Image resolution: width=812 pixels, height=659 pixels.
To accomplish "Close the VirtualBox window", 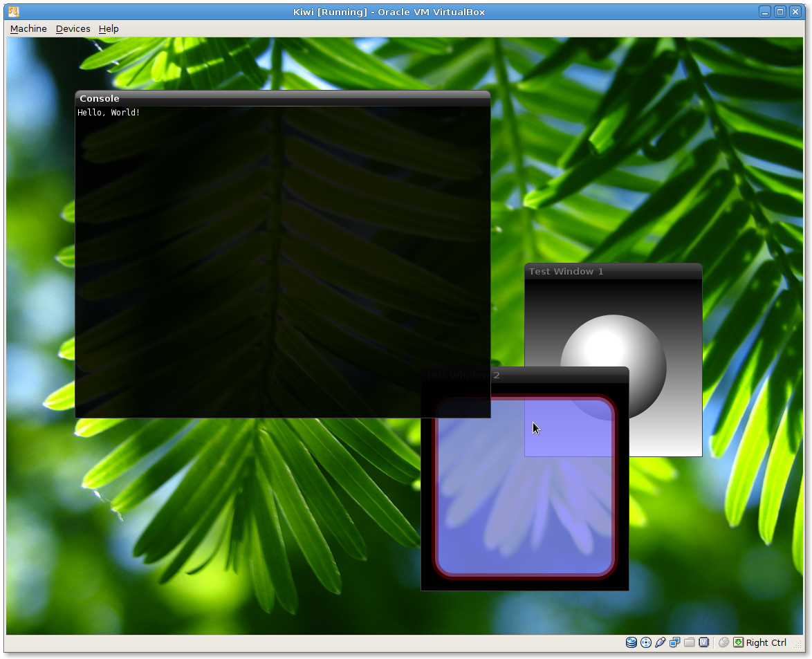I will 795,11.
